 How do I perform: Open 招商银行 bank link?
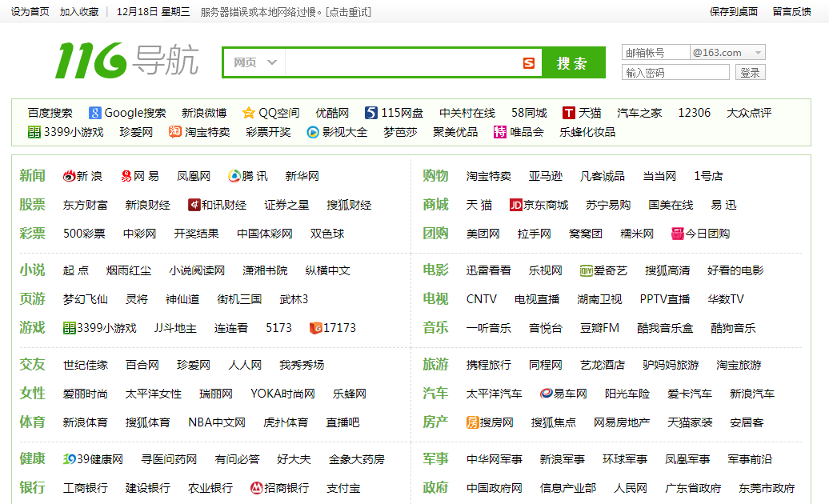tap(280, 488)
